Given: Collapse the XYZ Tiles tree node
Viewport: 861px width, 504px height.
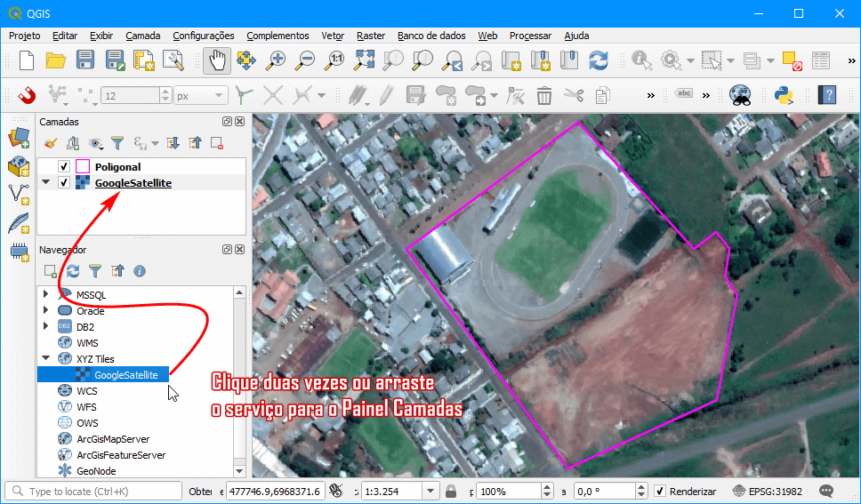Looking at the screenshot, I should [46, 359].
